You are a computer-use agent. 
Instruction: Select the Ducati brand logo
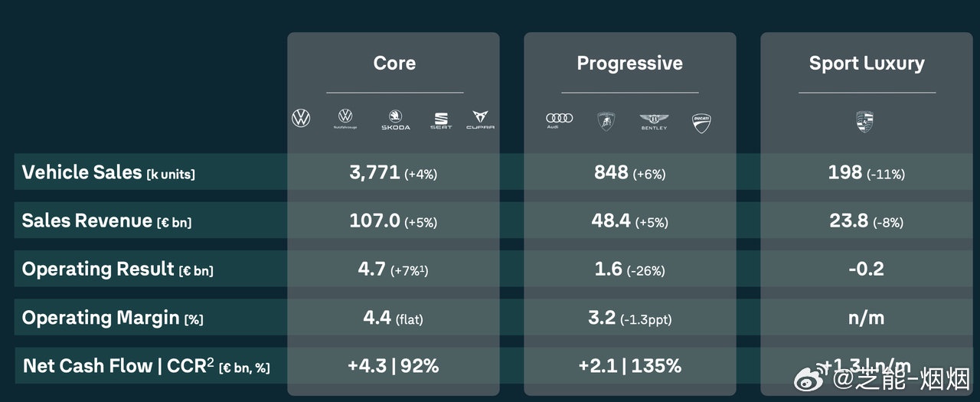pyautogui.click(x=701, y=122)
